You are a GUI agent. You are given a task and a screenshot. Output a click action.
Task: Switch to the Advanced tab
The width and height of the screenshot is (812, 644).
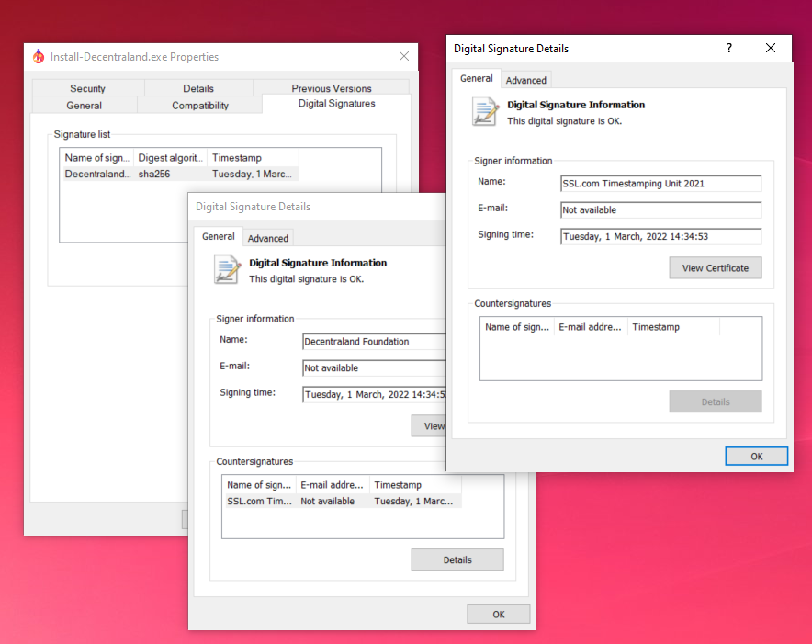point(526,80)
